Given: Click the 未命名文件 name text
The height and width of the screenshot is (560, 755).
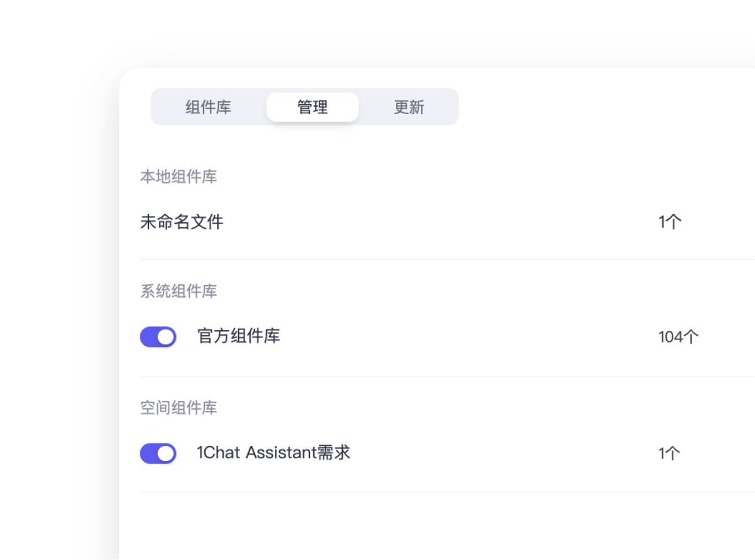Looking at the screenshot, I should tap(182, 221).
